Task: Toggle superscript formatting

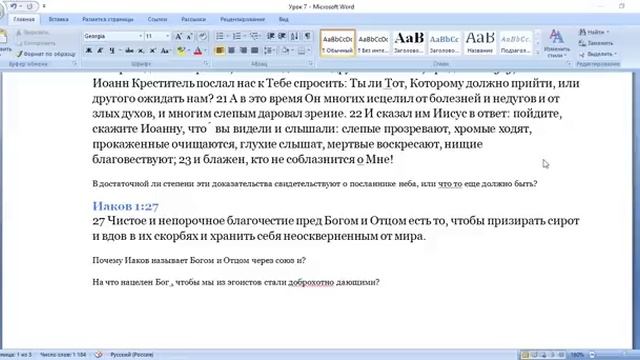Action: click(x=152, y=51)
